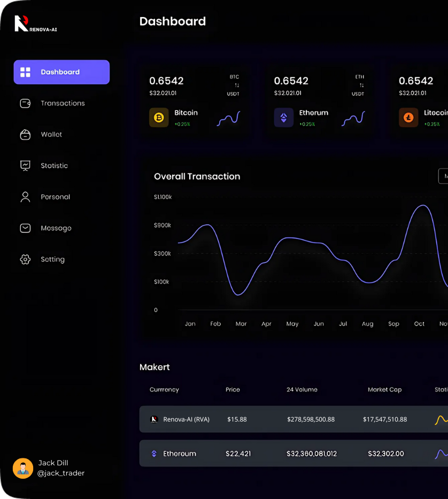448x499 pixels.
Task: Click the Renova-AI logo
Action: pos(35,24)
